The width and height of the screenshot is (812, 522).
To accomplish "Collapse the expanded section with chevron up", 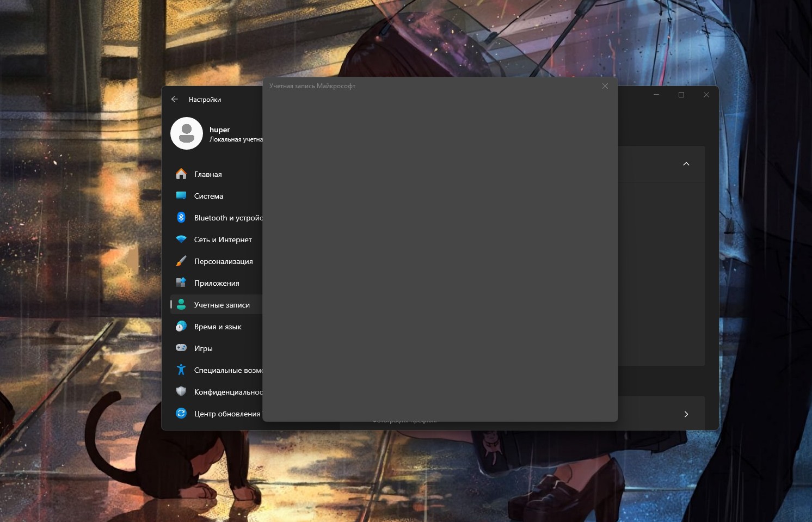I will 686,164.
